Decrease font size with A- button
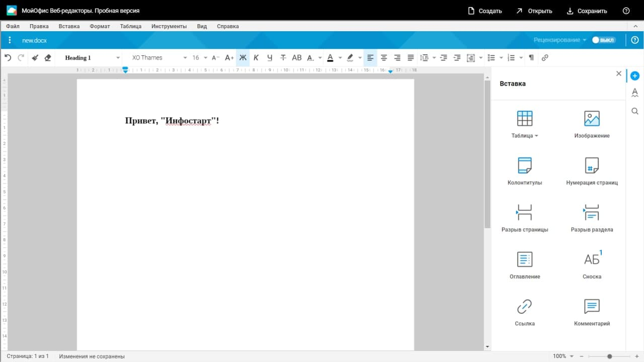644x362 pixels. point(216,57)
